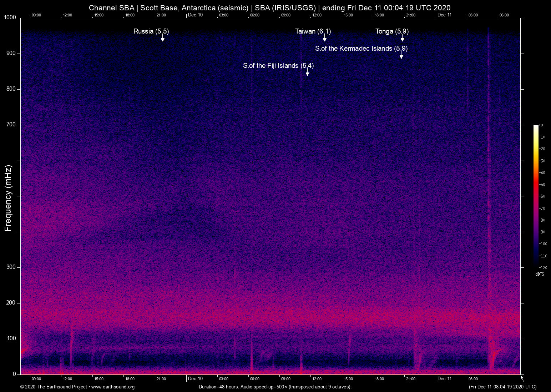Screen dimensions: 551x392
Task: Open the www.earthsound.org link in the footer
Action: 113,387
